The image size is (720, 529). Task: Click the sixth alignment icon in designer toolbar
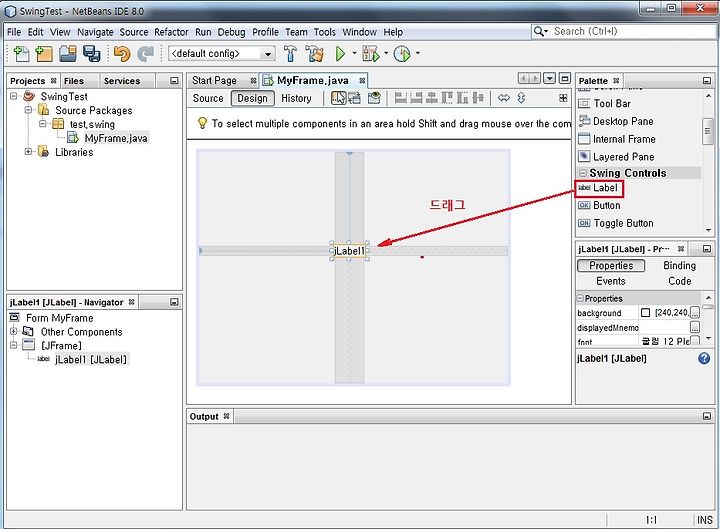coord(478,98)
